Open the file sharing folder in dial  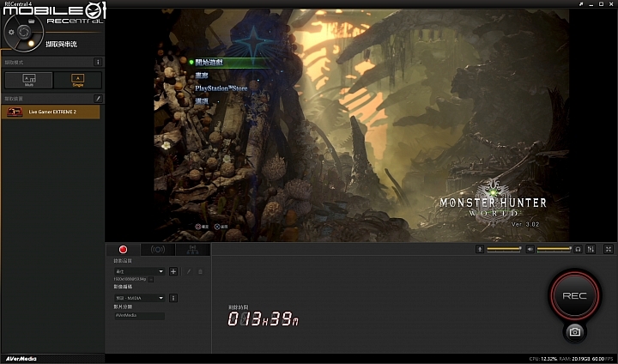pos(32,21)
